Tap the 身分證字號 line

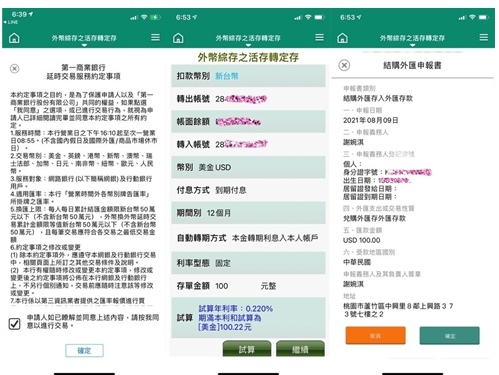click(x=387, y=172)
